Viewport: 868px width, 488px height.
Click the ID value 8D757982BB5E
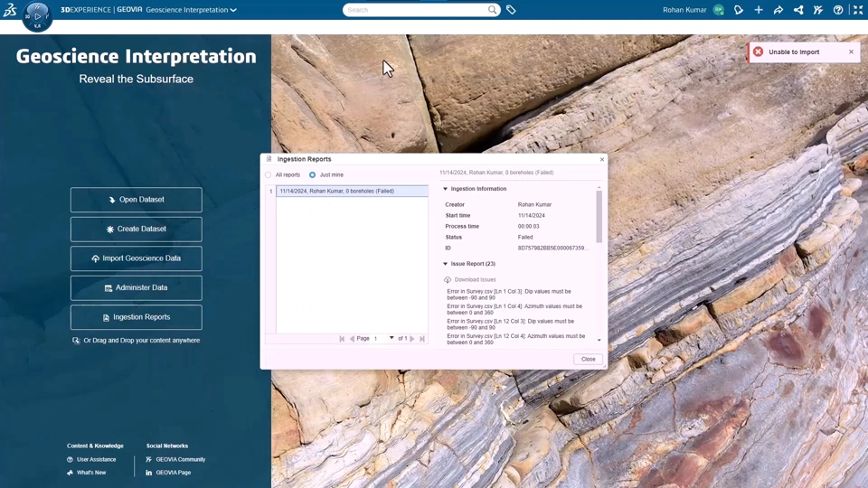(x=552, y=248)
